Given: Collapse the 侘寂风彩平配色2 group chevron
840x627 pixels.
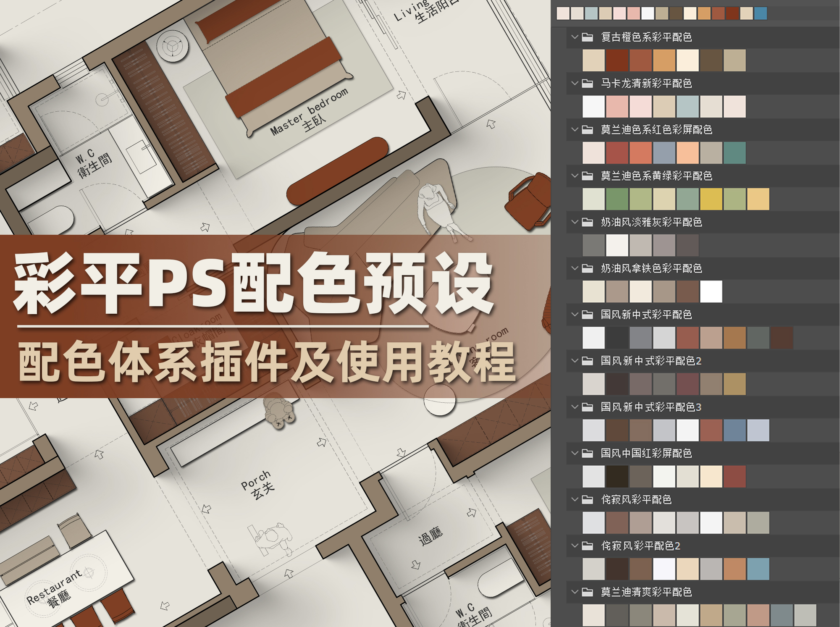Looking at the screenshot, I should (x=575, y=545).
